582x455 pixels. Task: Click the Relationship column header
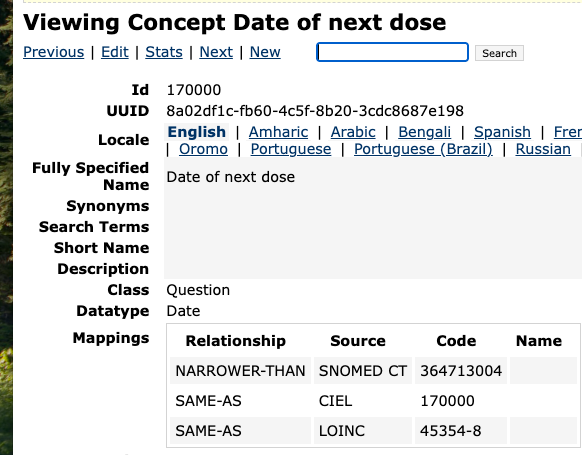coord(236,341)
